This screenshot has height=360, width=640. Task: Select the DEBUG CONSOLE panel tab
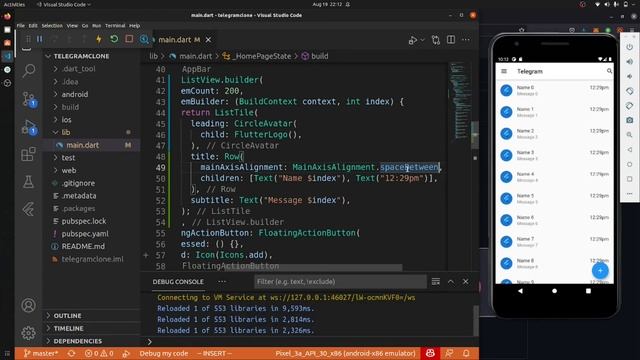pos(178,282)
